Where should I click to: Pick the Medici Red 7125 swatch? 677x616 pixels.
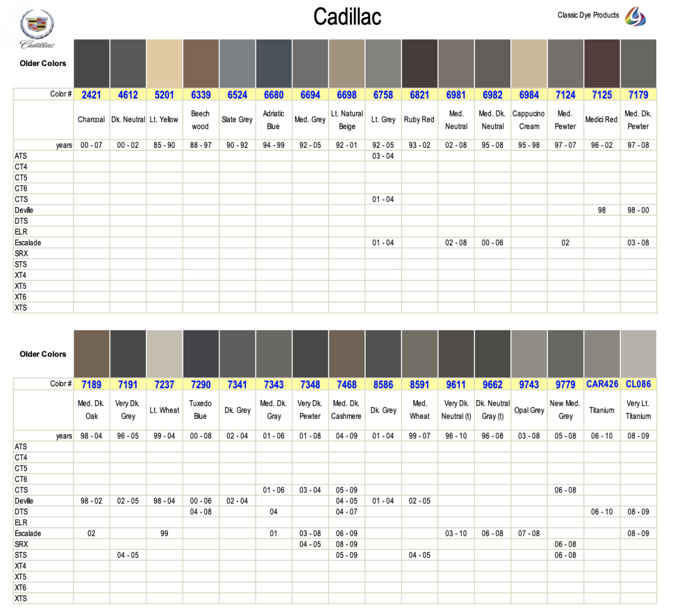pos(602,64)
